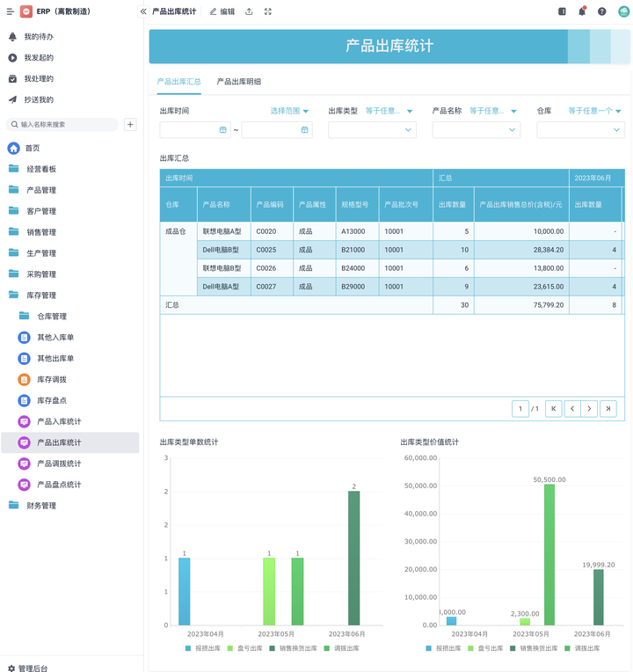Open 管理后台 at the sidebar bottom
Viewport: 633px width, 672px height.
(33, 668)
